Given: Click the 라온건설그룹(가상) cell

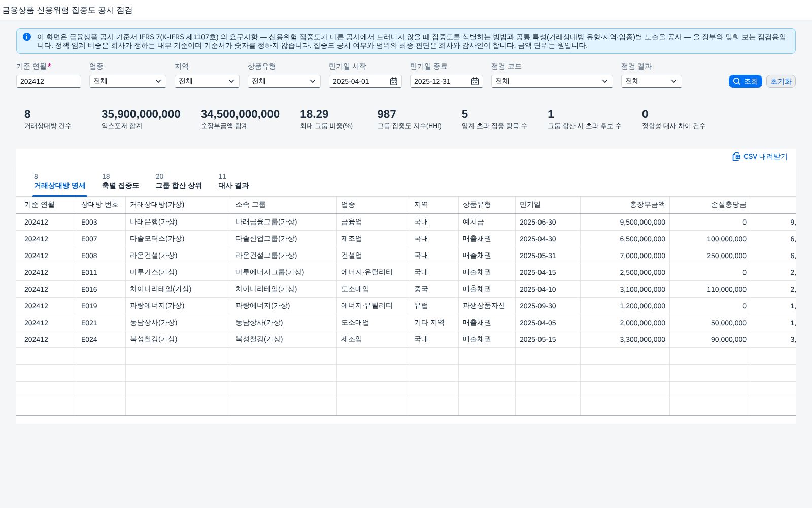Looking at the screenshot, I should coord(284,256).
